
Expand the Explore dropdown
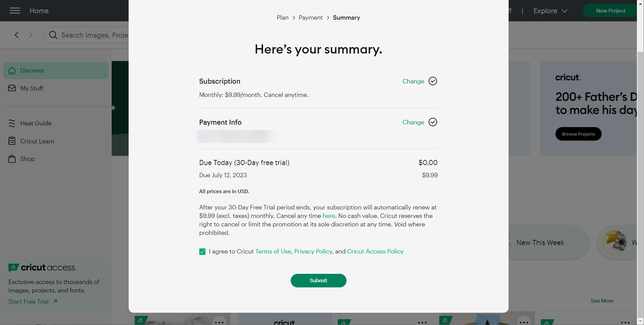tap(550, 11)
